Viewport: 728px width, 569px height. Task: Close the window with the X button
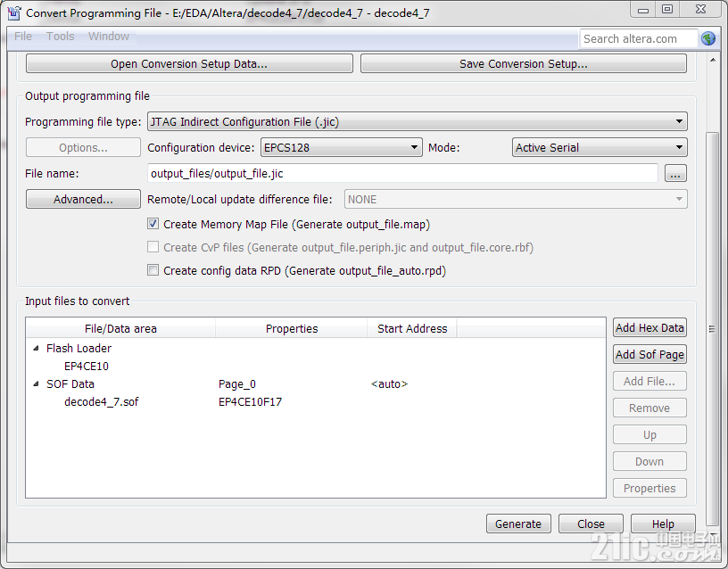click(701, 10)
